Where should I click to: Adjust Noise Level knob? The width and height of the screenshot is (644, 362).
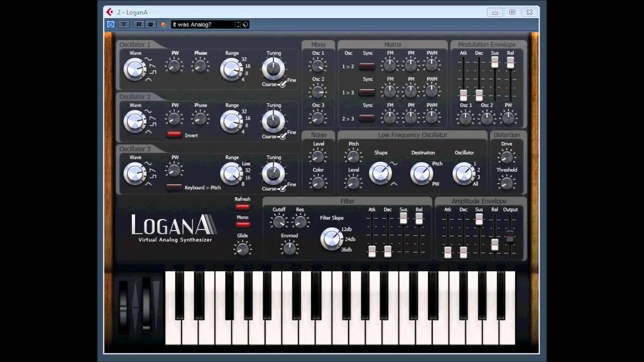318,156
